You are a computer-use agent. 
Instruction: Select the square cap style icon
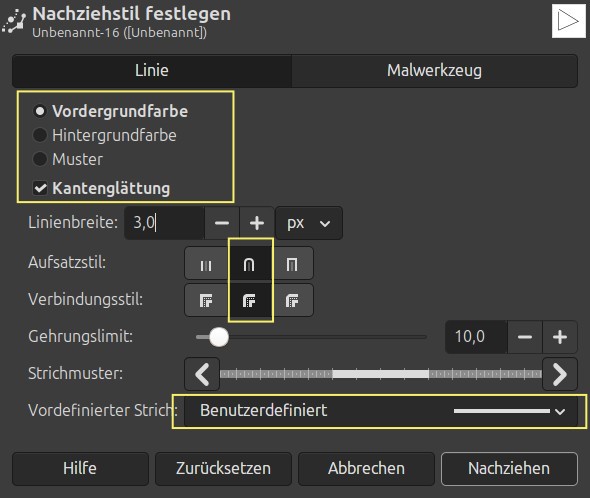tap(292, 263)
